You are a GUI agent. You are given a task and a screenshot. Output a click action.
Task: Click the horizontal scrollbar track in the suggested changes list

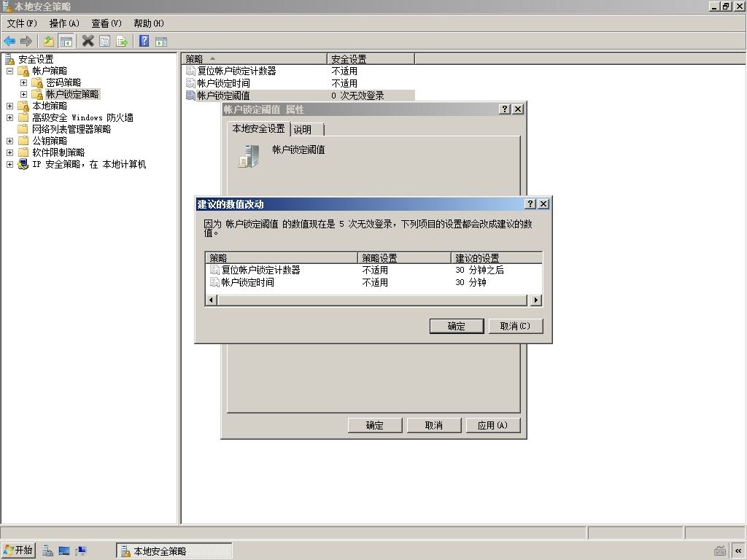point(373,300)
